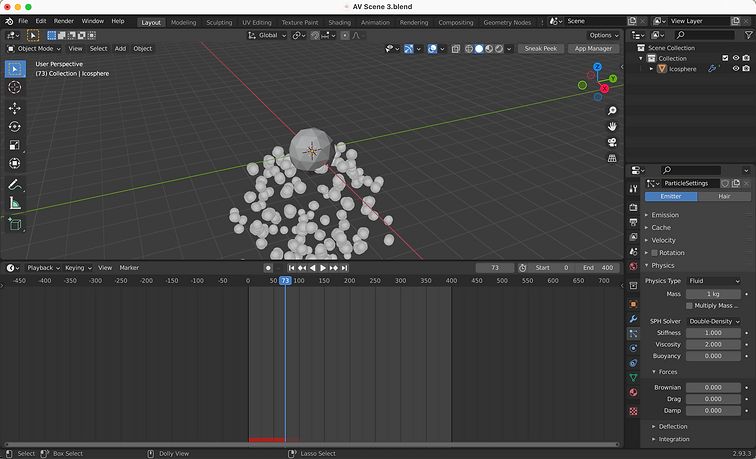Open Global transform orientation dropdown
The width and height of the screenshot is (756, 459).
pos(267,35)
